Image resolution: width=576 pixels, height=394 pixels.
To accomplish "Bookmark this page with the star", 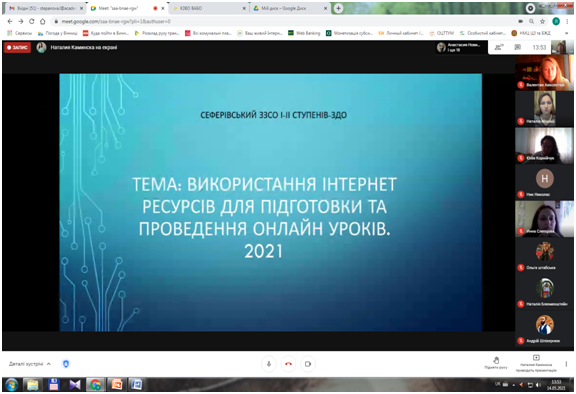I will tap(542, 21).
